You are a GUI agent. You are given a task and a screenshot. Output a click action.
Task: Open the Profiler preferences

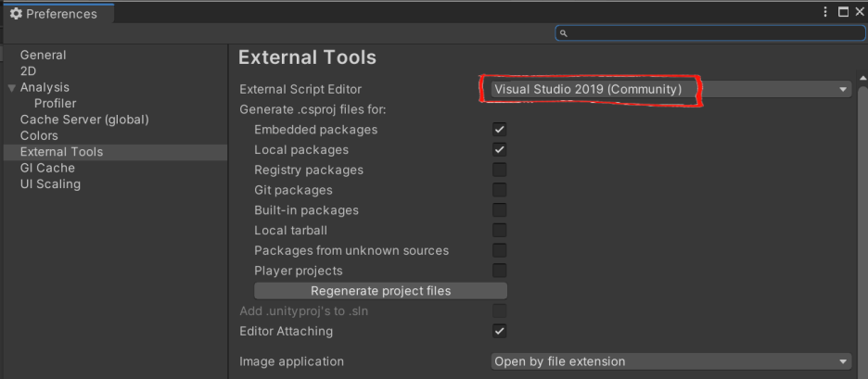(56, 104)
